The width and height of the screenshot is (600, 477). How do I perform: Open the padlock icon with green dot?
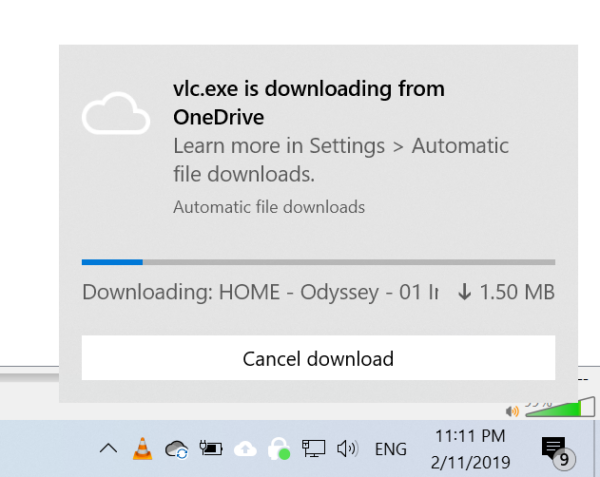point(279,449)
